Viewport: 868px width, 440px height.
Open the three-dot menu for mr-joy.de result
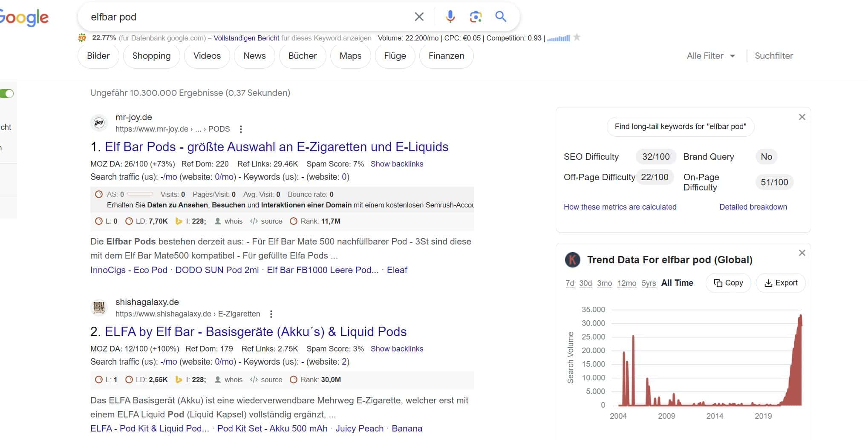coord(241,129)
